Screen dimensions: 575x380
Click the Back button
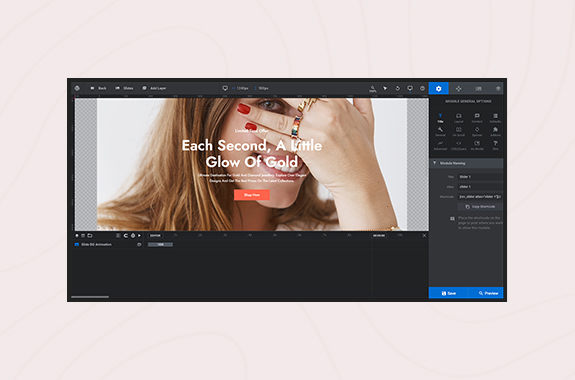pyautogui.click(x=98, y=88)
